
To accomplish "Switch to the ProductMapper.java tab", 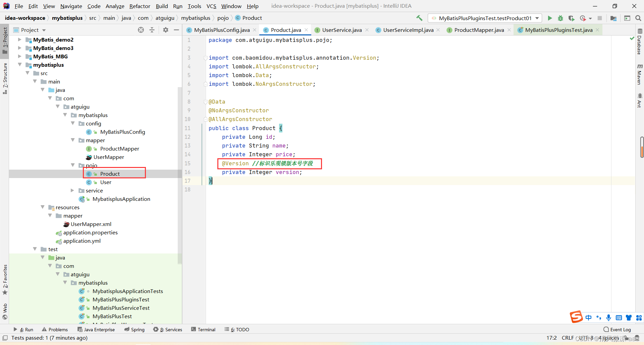I will point(479,30).
